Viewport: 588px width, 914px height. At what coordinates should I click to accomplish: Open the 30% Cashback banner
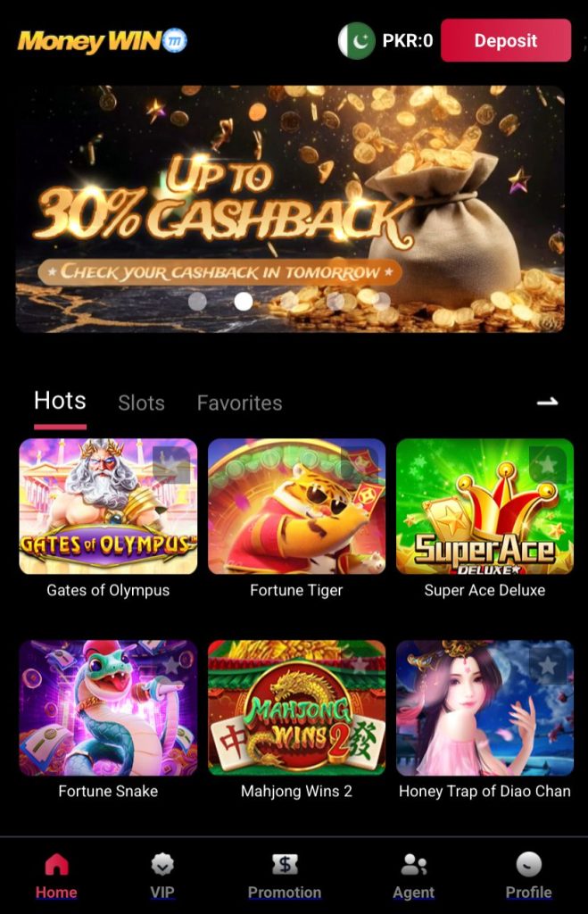click(290, 209)
